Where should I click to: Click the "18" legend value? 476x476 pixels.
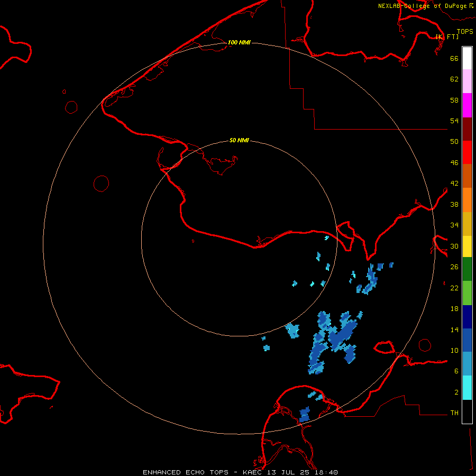454,309
